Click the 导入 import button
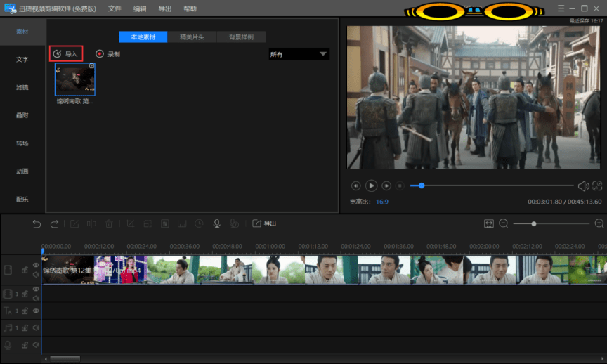This screenshot has width=607, height=364. point(66,53)
